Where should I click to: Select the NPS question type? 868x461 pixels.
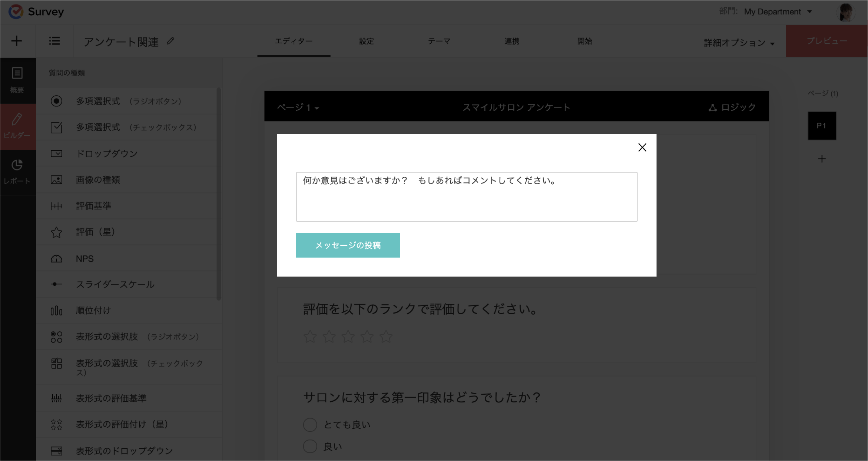click(85, 259)
